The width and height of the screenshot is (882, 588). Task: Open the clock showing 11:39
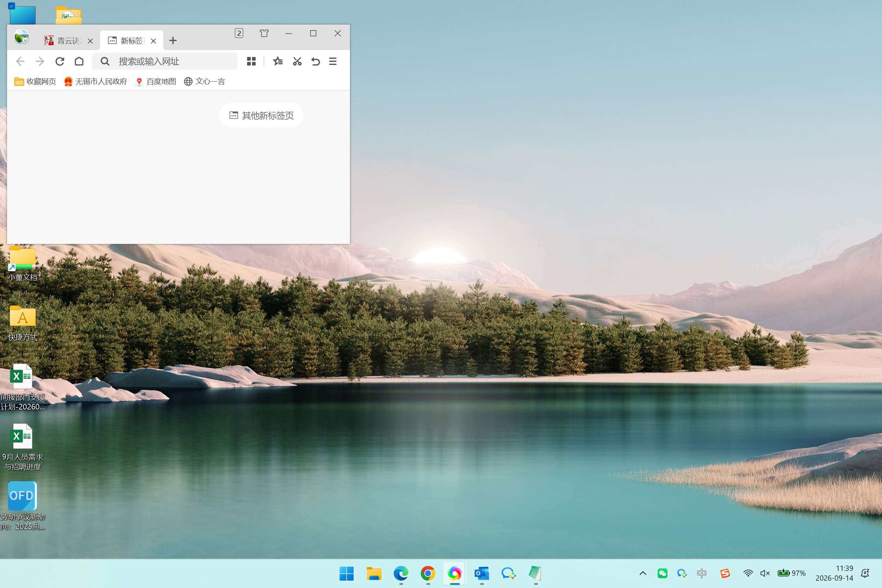(834, 573)
